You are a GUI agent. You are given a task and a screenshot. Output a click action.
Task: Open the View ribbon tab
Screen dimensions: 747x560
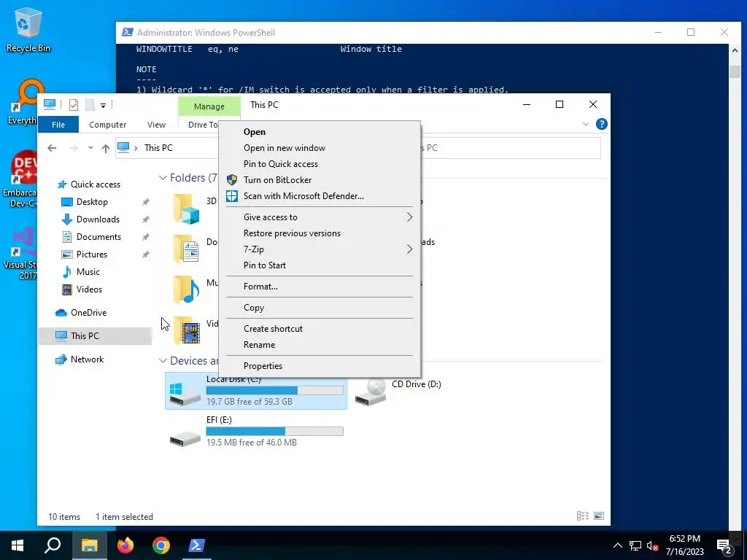tap(156, 125)
